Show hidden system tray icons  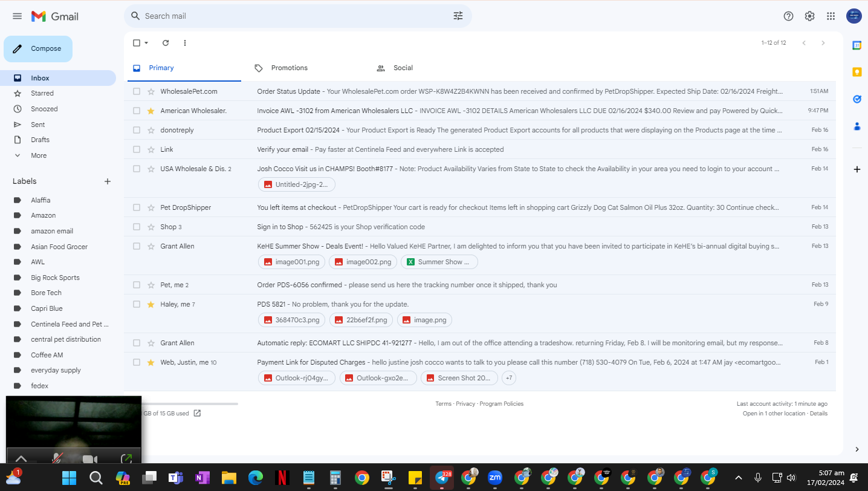coord(738,478)
